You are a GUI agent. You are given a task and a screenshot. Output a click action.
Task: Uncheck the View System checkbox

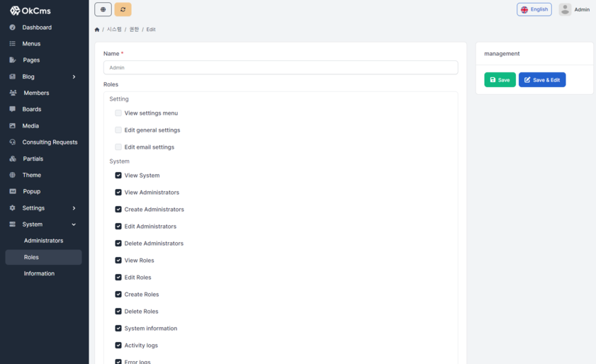118,176
